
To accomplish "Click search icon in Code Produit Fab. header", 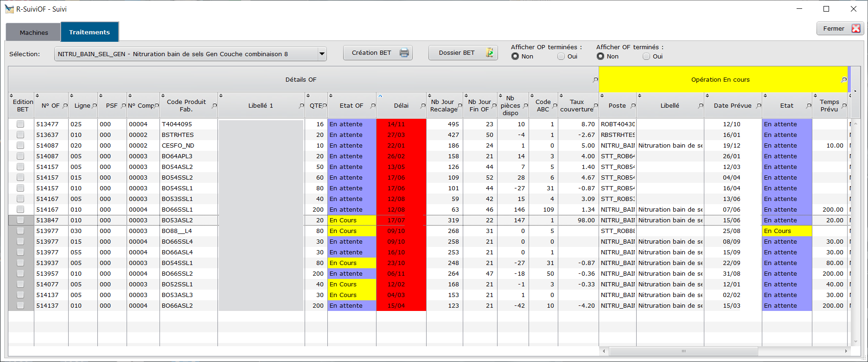I will click(x=214, y=106).
